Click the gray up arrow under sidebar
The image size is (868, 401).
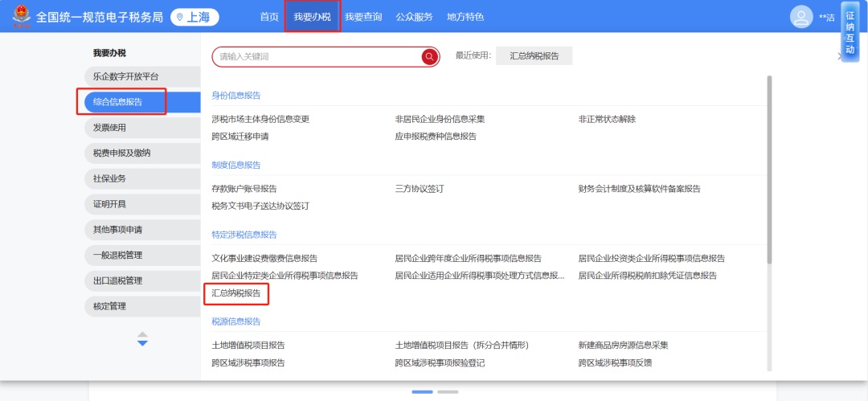tap(142, 333)
